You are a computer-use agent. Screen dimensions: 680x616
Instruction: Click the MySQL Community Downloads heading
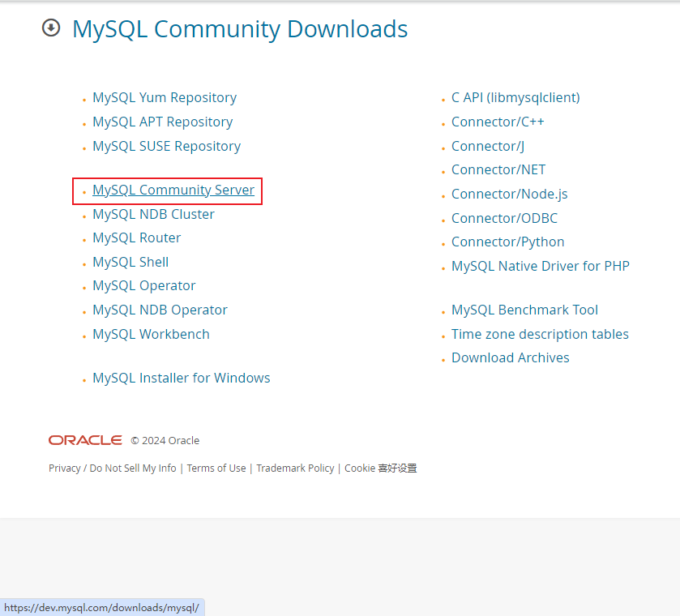click(240, 29)
